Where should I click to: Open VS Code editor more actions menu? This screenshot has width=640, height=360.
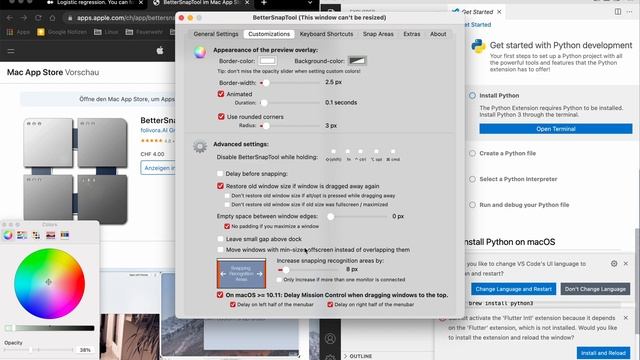click(629, 12)
